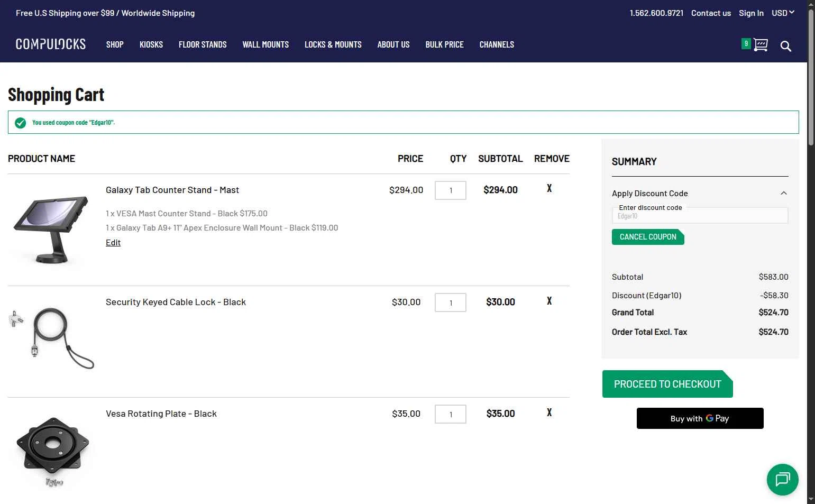
Task: Open the Channels menu
Action: [497, 44]
